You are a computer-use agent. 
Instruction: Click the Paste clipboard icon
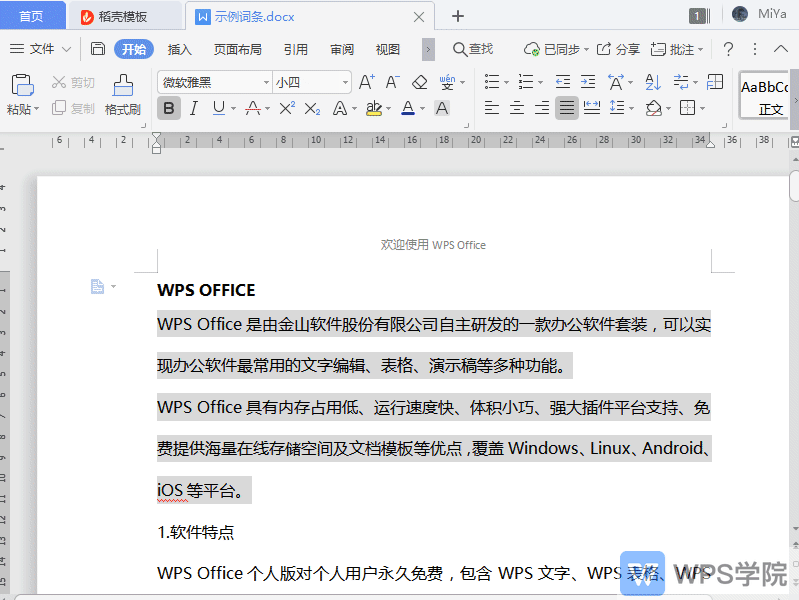point(22,85)
